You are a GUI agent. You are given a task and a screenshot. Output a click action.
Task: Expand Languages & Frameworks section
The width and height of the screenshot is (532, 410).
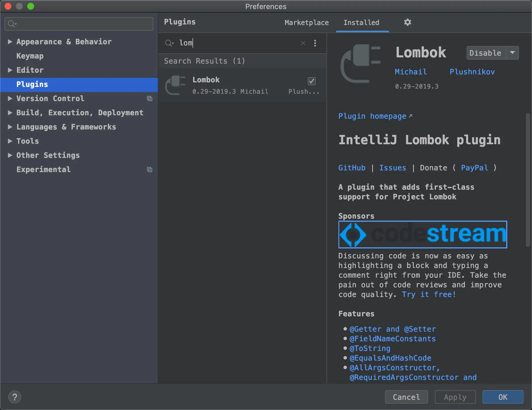[x=10, y=127]
